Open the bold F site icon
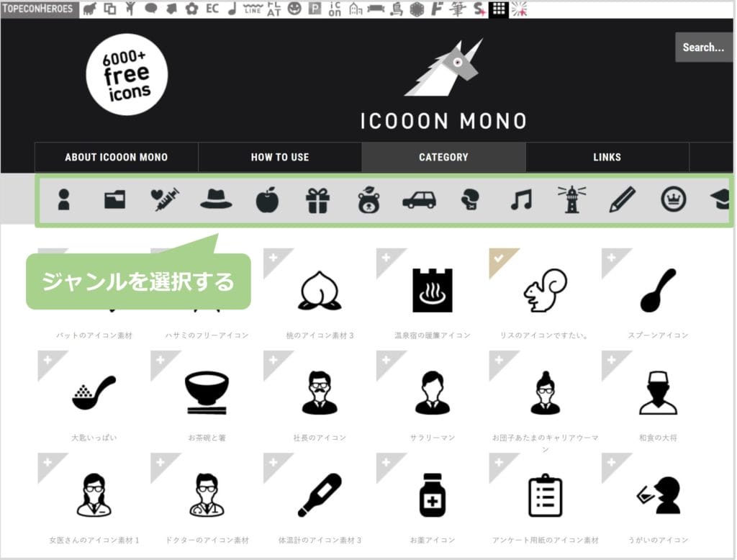The width and height of the screenshot is (737, 560). click(x=437, y=9)
